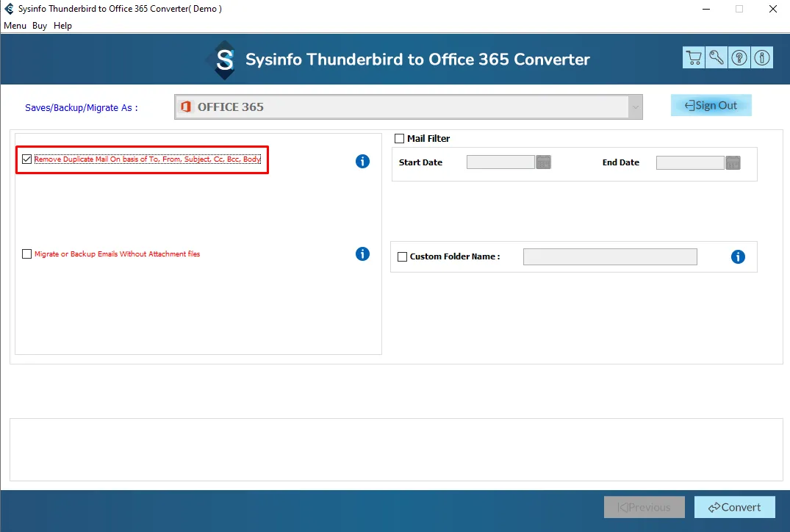Minimize the converter window
This screenshot has width=790, height=532.
coord(706,9)
